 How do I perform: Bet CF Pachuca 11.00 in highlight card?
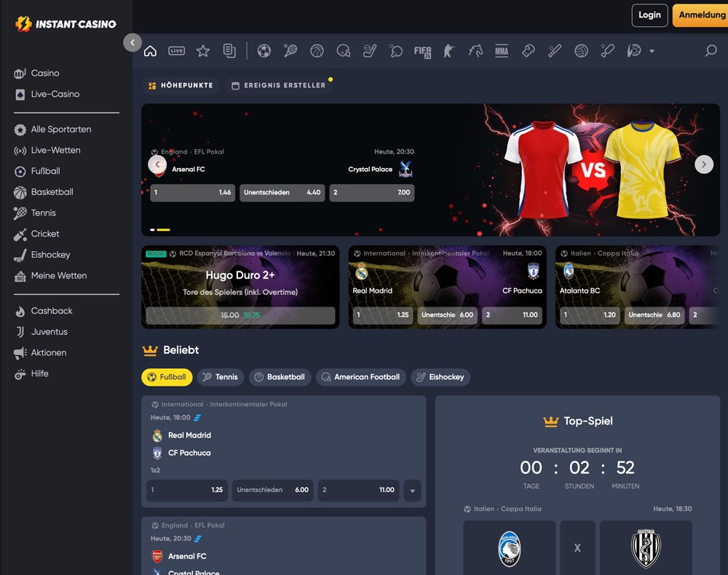pos(512,315)
